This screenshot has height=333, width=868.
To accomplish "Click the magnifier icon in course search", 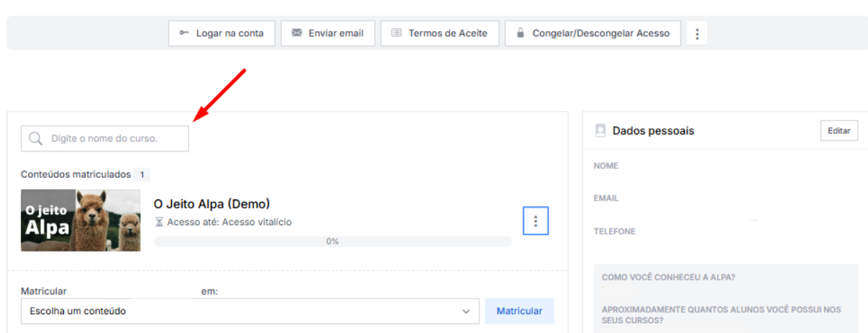I will [35, 138].
